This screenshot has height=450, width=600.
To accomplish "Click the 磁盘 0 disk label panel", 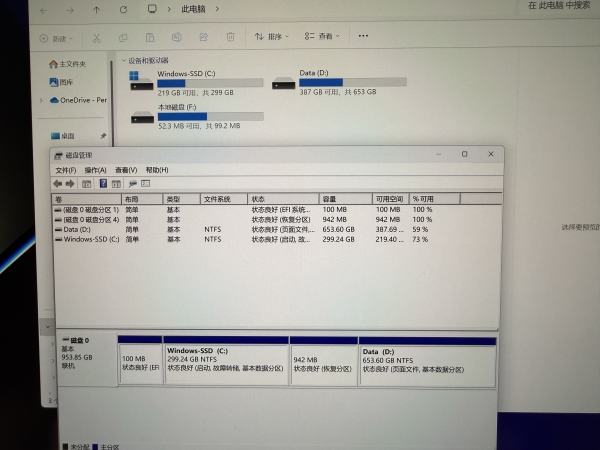I will pos(87,360).
